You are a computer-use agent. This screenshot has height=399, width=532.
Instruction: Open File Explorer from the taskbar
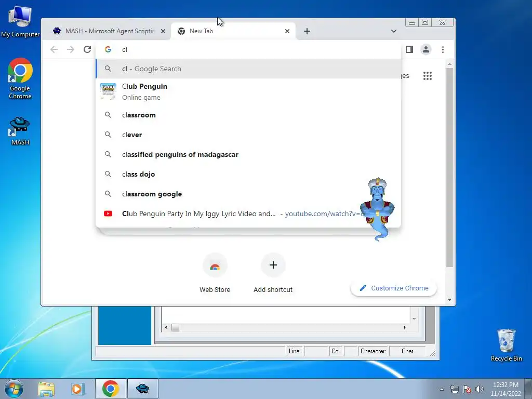pyautogui.click(x=46, y=389)
